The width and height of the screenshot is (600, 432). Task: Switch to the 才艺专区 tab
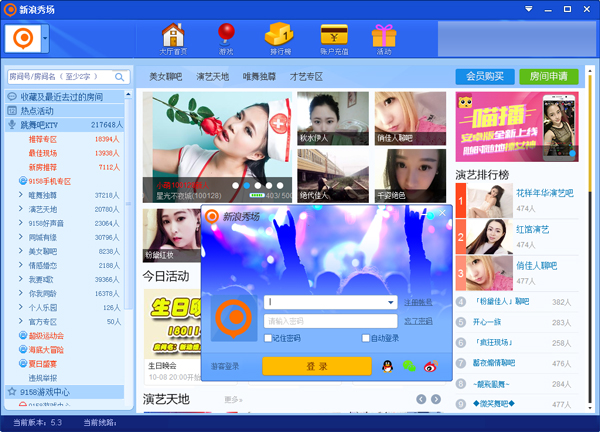[x=306, y=77]
